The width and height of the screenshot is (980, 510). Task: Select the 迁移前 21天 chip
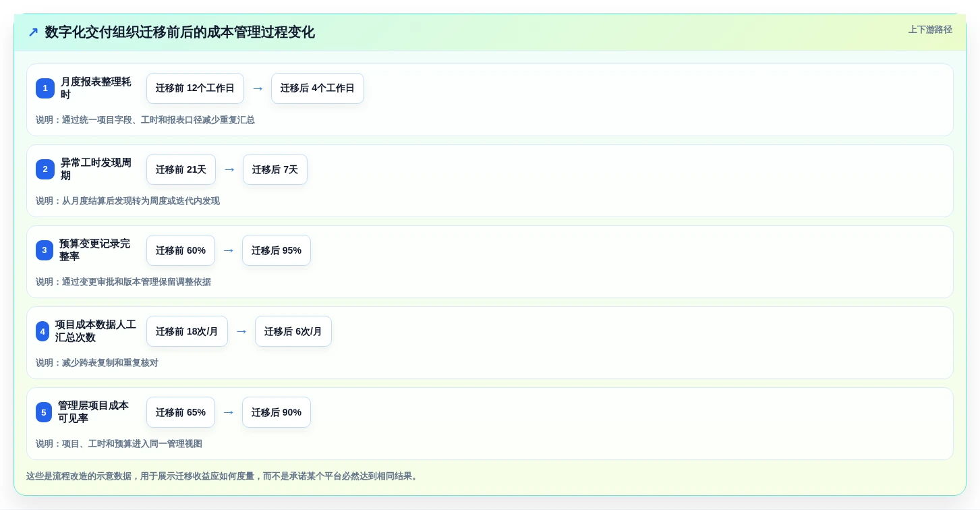181,169
